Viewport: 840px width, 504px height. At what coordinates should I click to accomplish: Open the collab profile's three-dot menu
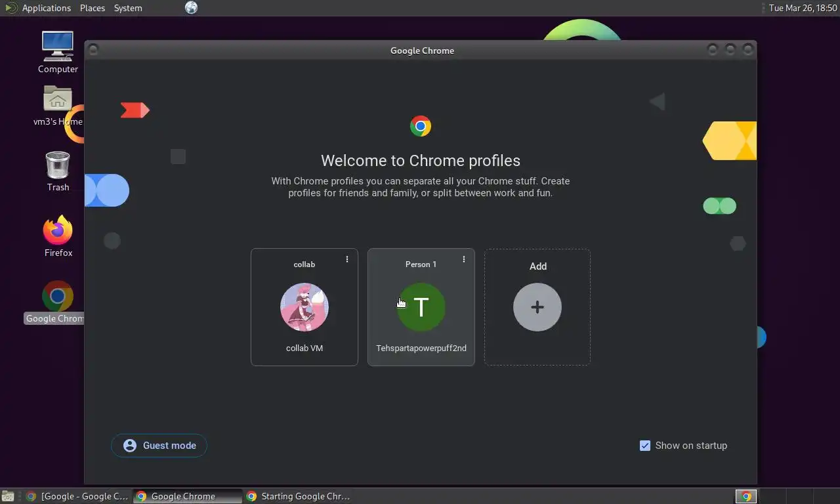(x=347, y=259)
